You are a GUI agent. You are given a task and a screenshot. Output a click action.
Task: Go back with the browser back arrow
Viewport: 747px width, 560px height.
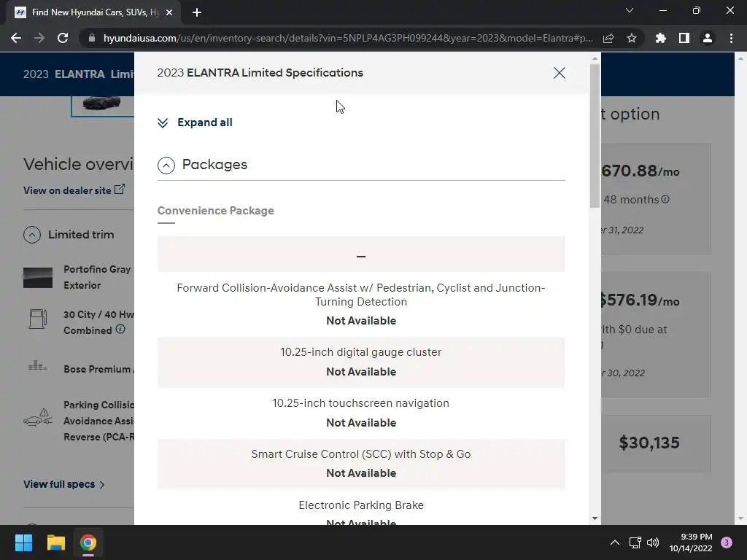coord(16,38)
